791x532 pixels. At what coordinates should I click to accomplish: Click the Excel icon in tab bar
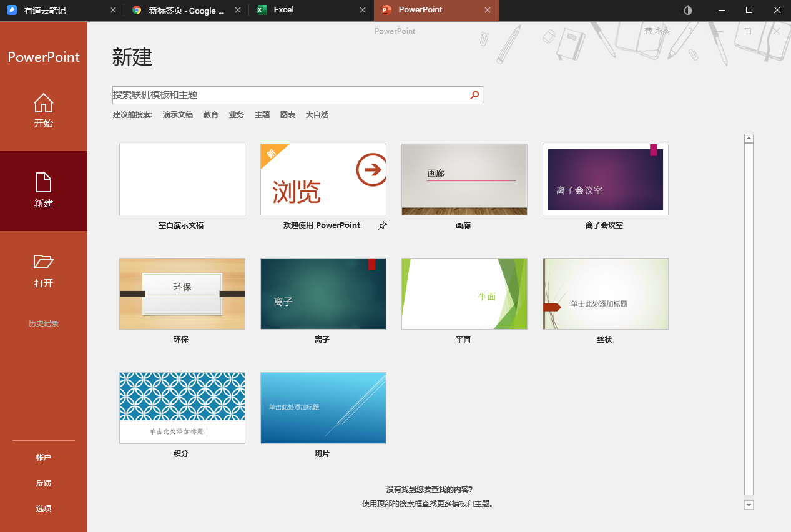pyautogui.click(x=262, y=10)
